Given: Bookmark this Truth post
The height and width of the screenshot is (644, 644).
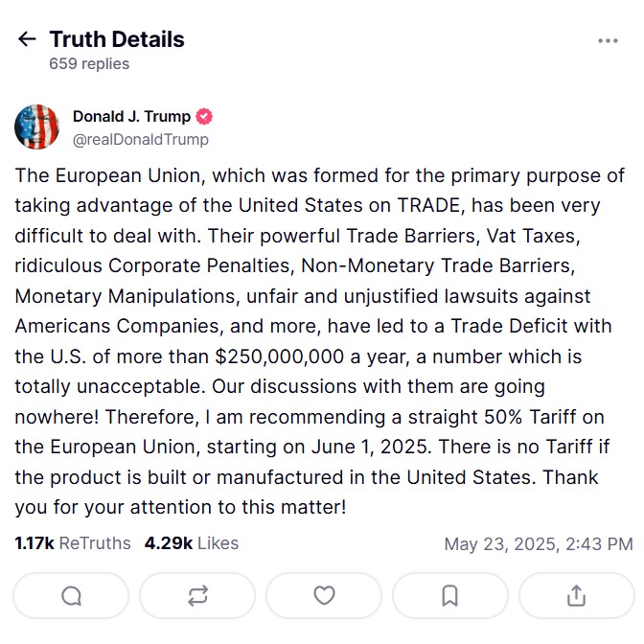Looking at the screenshot, I should tap(449, 595).
